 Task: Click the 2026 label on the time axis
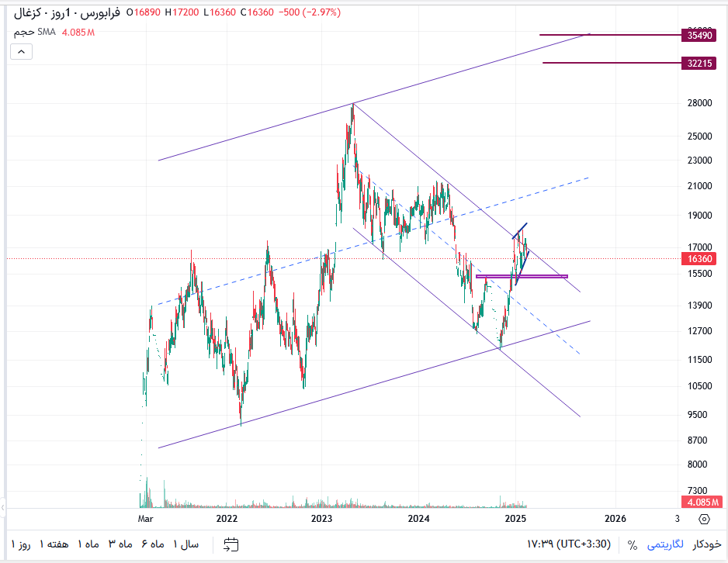(615, 519)
